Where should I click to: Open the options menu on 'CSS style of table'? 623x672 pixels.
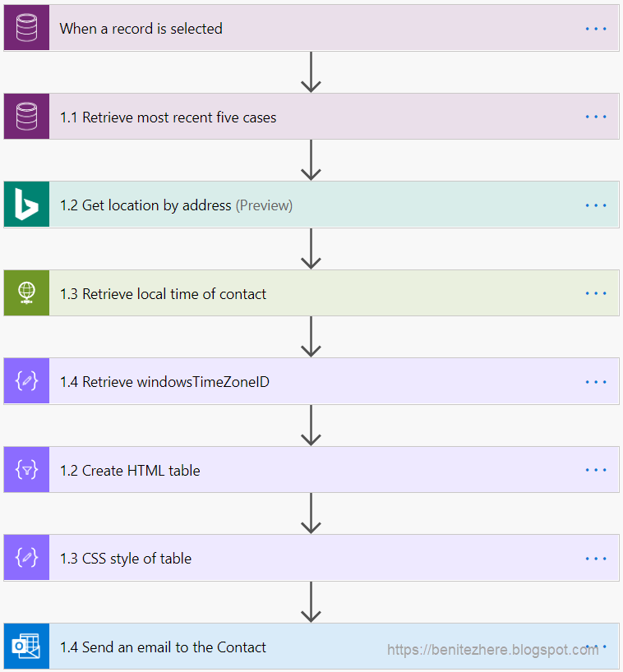[595, 558]
